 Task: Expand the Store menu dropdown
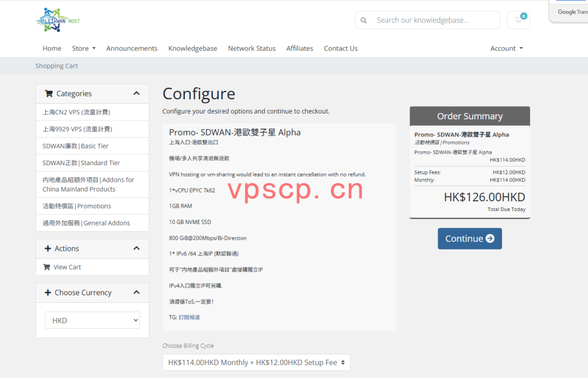[x=84, y=48]
